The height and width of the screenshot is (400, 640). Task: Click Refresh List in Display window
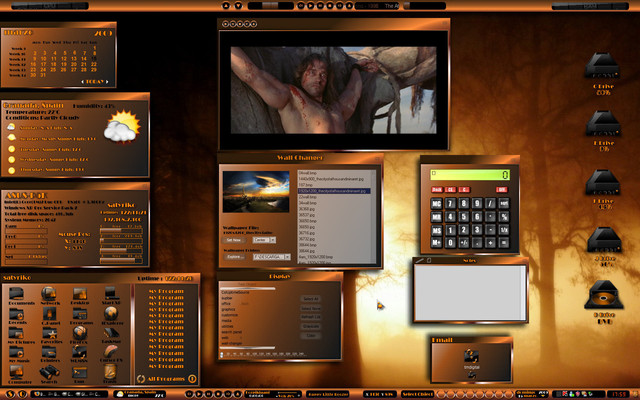pyautogui.click(x=311, y=317)
